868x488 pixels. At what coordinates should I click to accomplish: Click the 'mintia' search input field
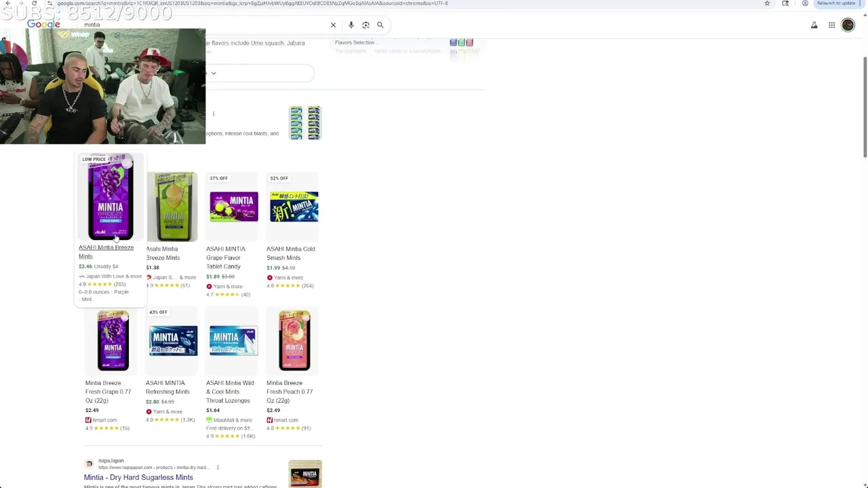203,25
